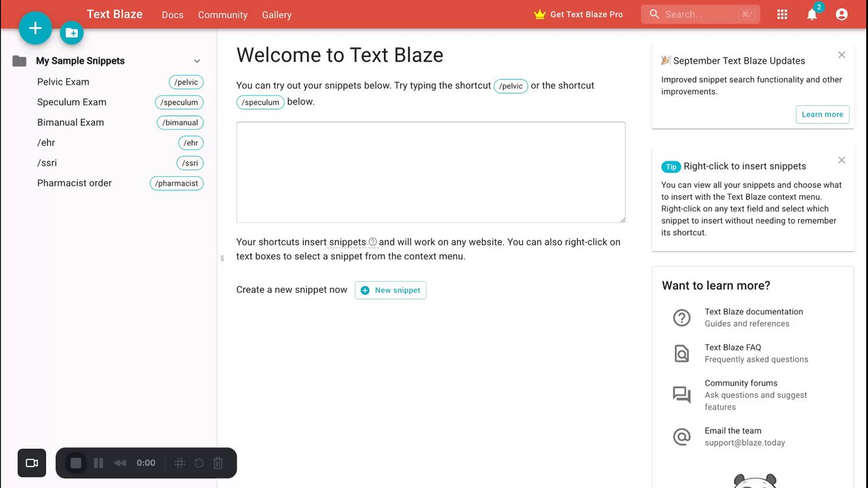Close the Right-click to insert snippets tip
This screenshot has height=488, width=868.
842,161
